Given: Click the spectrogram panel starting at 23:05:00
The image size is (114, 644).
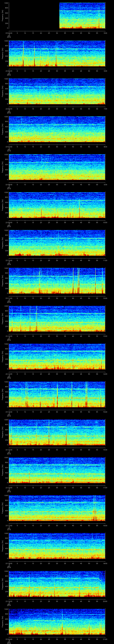Looking at the screenshot, I should (x=57, y=54).
